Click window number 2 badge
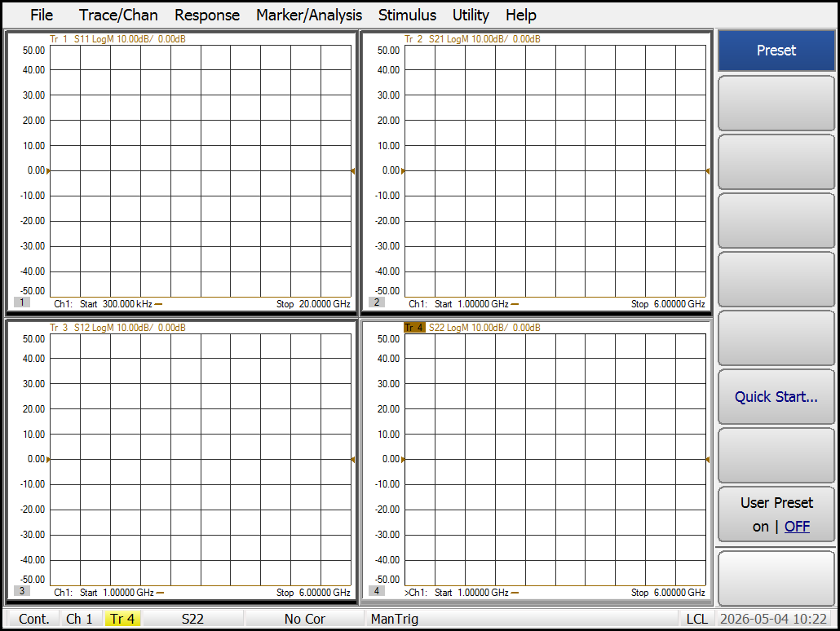Image resolution: width=840 pixels, height=631 pixels. [x=377, y=302]
